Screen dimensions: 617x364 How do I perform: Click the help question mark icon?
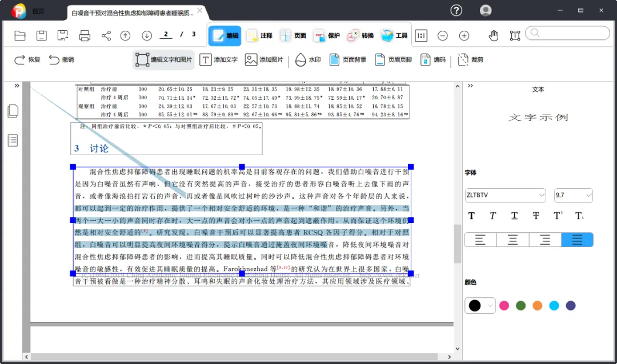coord(456,10)
